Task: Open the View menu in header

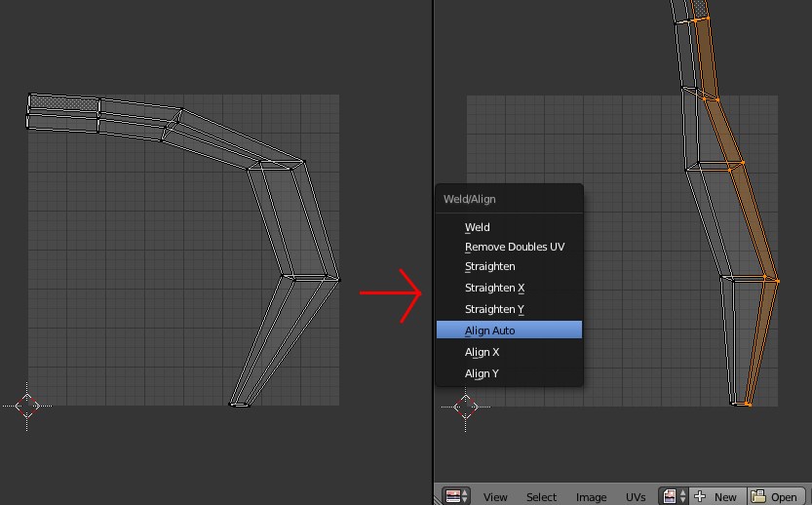Action: (x=495, y=497)
